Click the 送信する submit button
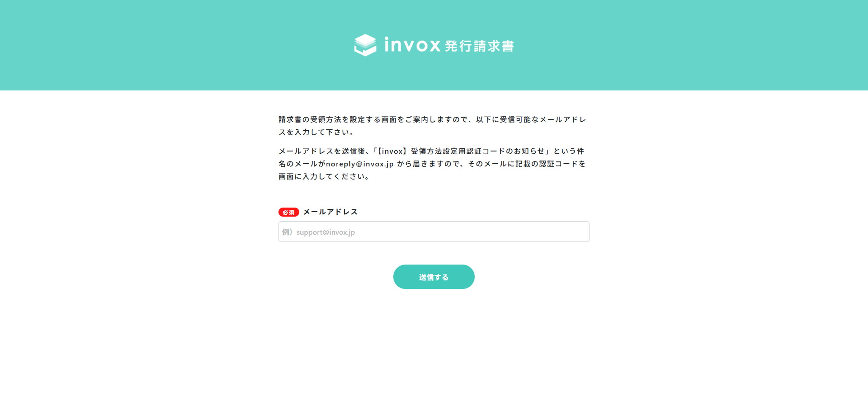This screenshot has height=412, width=868. click(x=434, y=277)
